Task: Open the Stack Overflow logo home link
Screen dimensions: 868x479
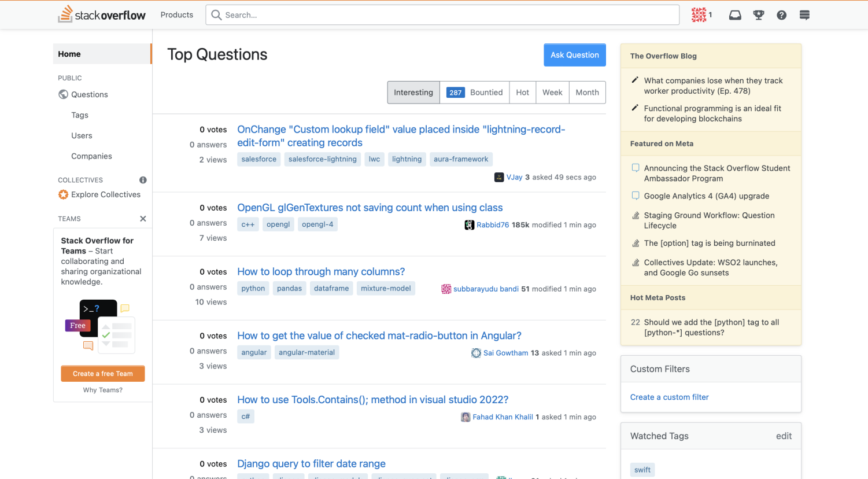Action: tap(102, 14)
